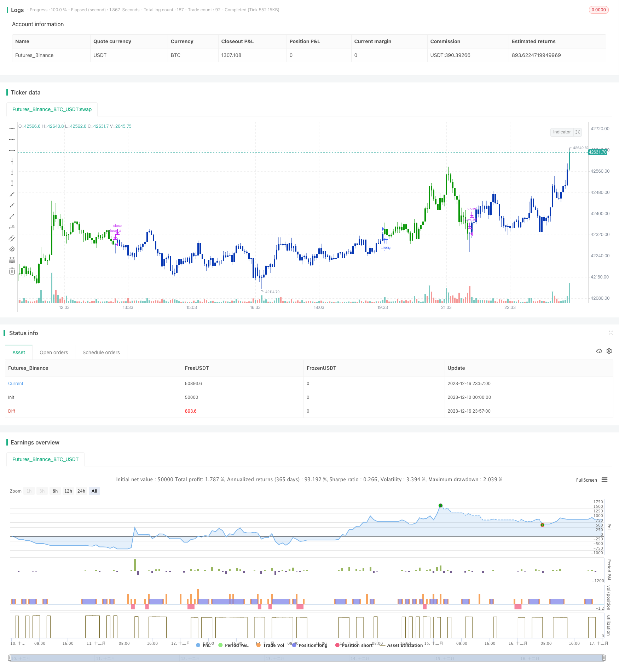Click the 0.0000 red badge at top right
619x672 pixels.
coord(598,10)
